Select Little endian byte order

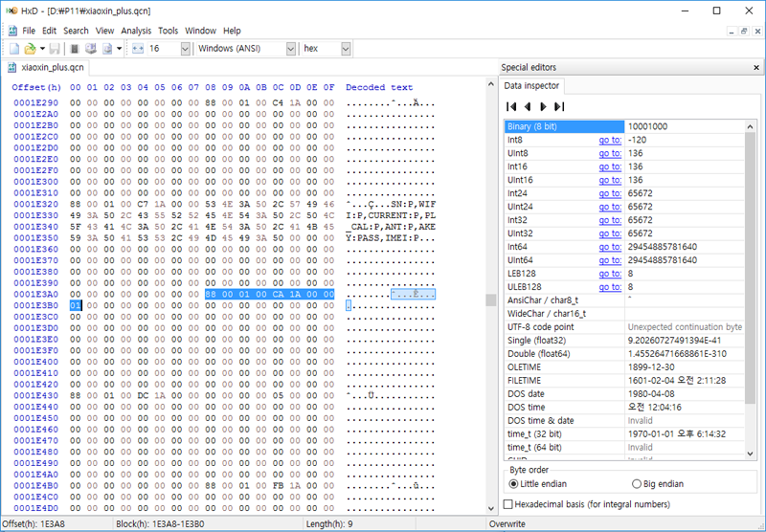pyautogui.click(x=537, y=484)
